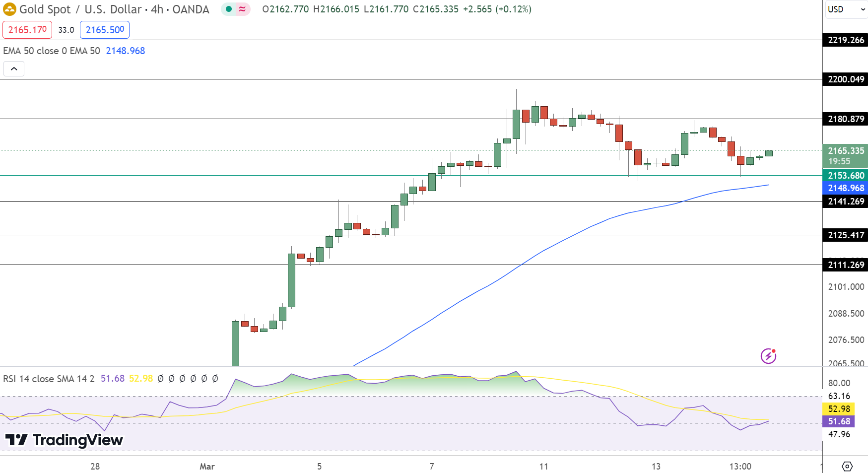Click the first Ø icon in the RSI legend
The height and width of the screenshot is (473, 868).
160,378
